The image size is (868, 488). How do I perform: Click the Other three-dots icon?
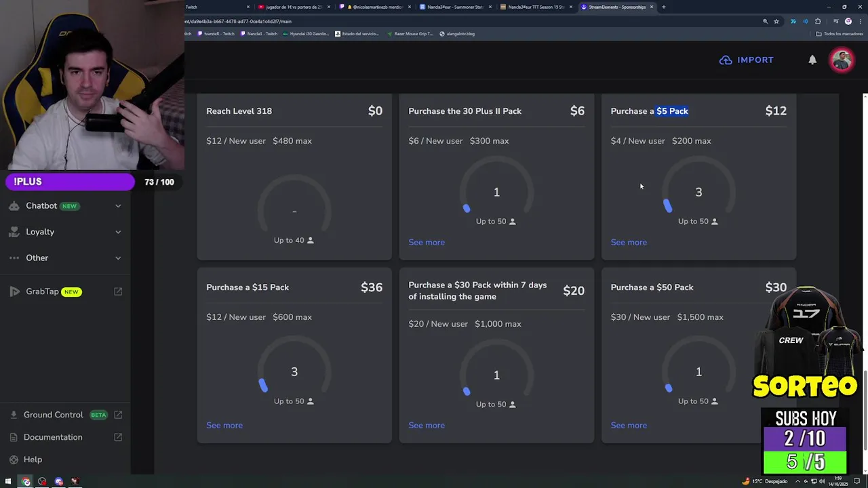[14, 258]
